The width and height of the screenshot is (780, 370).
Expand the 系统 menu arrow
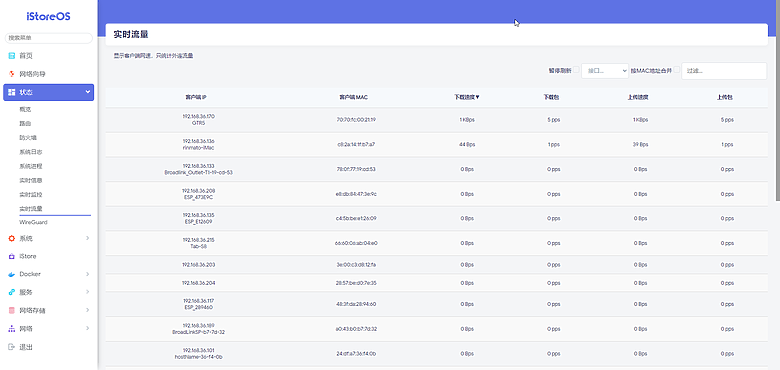click(88, 238)
